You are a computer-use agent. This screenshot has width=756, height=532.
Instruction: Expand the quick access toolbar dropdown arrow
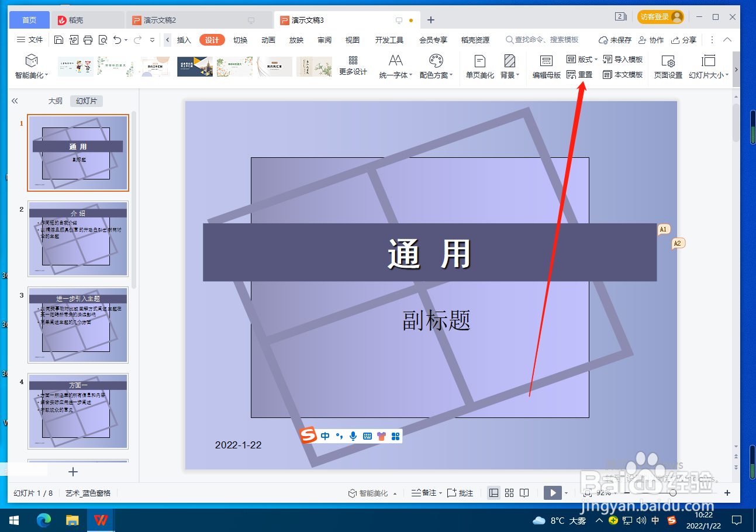153,40
